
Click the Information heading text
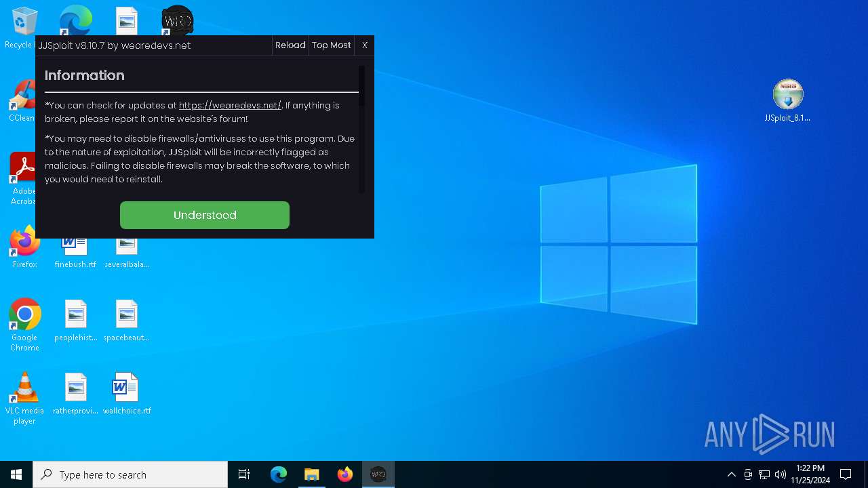pyautogui.click(x=85, y=75)
